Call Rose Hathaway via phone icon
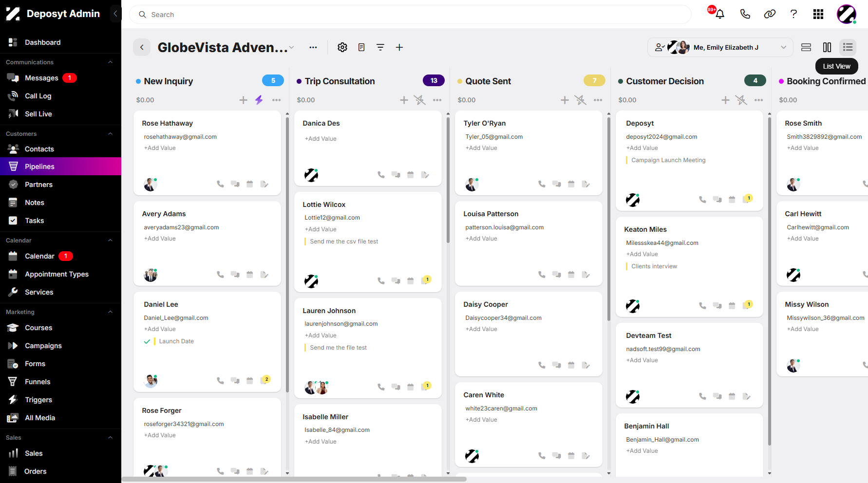 click(220, 184)
